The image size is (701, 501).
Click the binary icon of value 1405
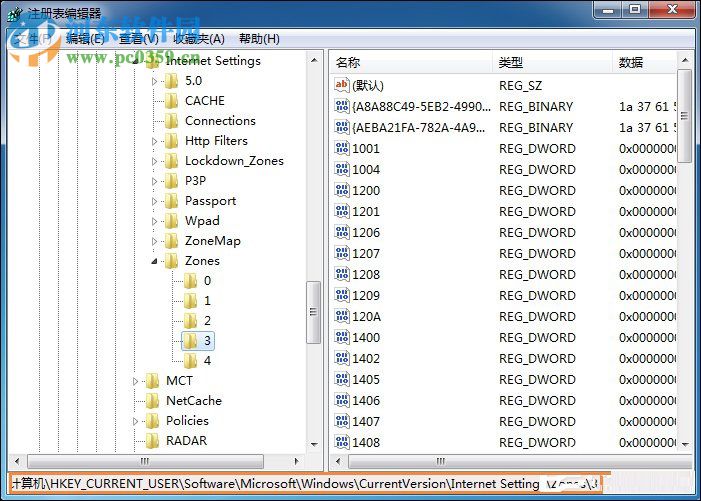pos(342,379)
